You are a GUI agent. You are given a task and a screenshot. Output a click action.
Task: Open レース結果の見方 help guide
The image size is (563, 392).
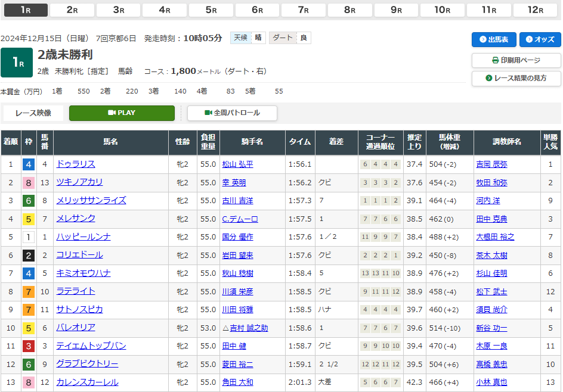tap(516, 79)
